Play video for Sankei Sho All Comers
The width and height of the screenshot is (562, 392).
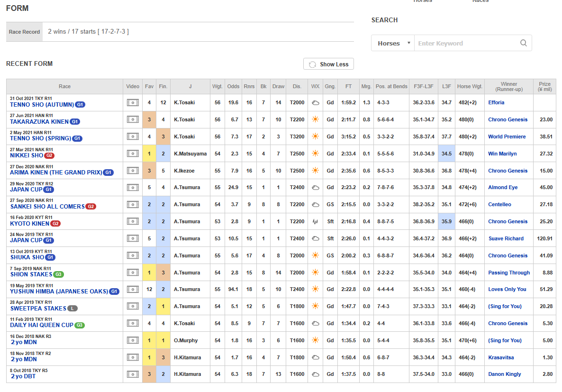(x=133, y=204)
